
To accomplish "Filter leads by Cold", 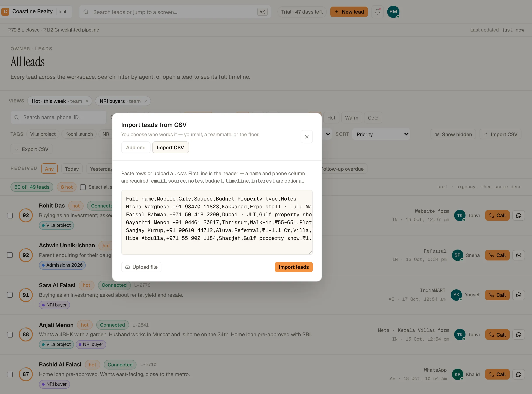I will [373, 118].
